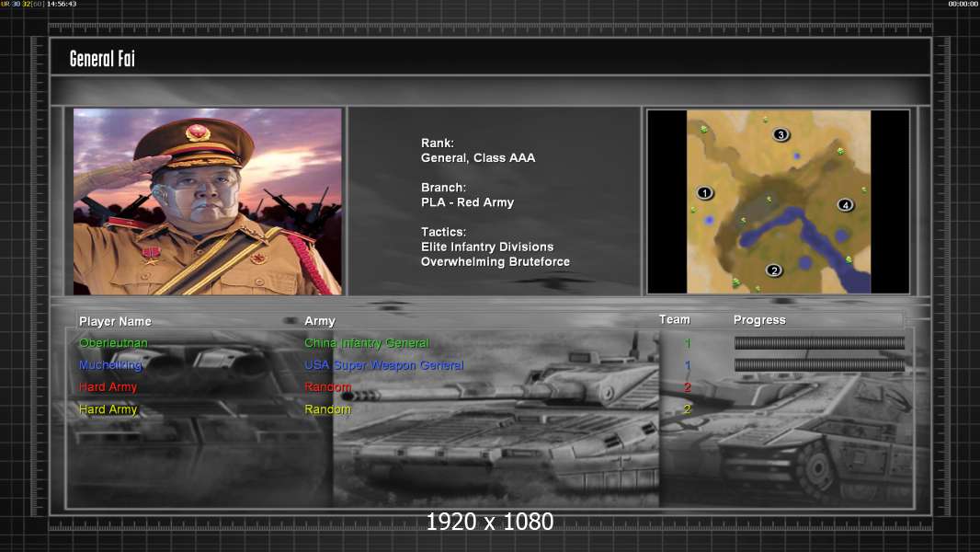Click the 14:56:43 clock overlay
The width and height of the screenshot is (980, 552).
(x=62, y=4)
